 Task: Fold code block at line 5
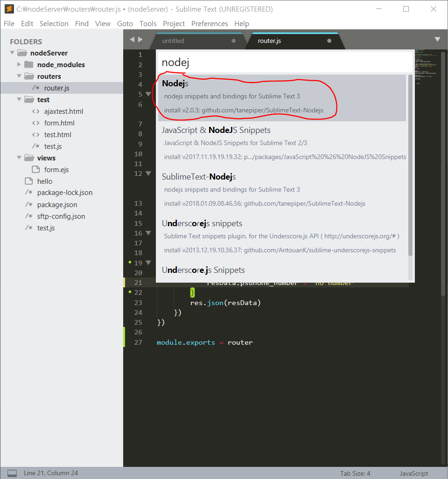click(148, 94)
